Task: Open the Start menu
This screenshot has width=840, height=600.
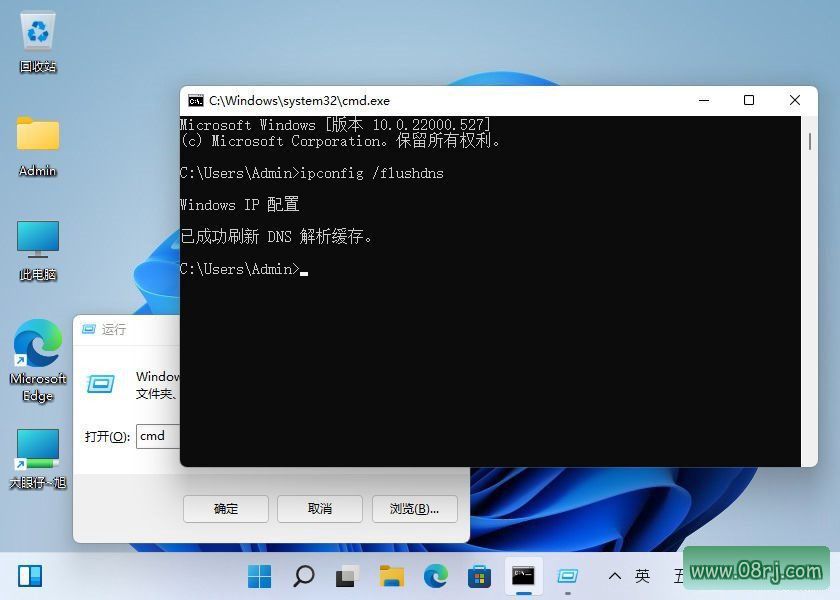Action: (259, 576)
